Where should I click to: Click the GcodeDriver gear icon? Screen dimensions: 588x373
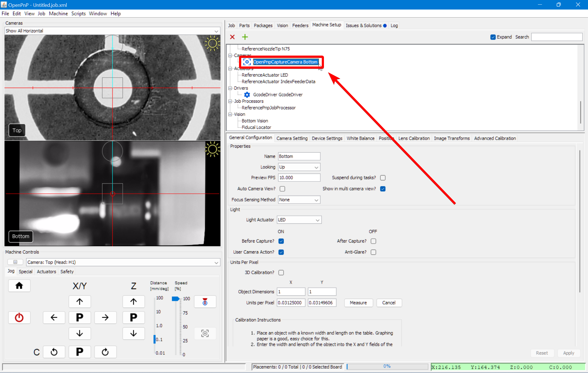(x=247, y=95)
